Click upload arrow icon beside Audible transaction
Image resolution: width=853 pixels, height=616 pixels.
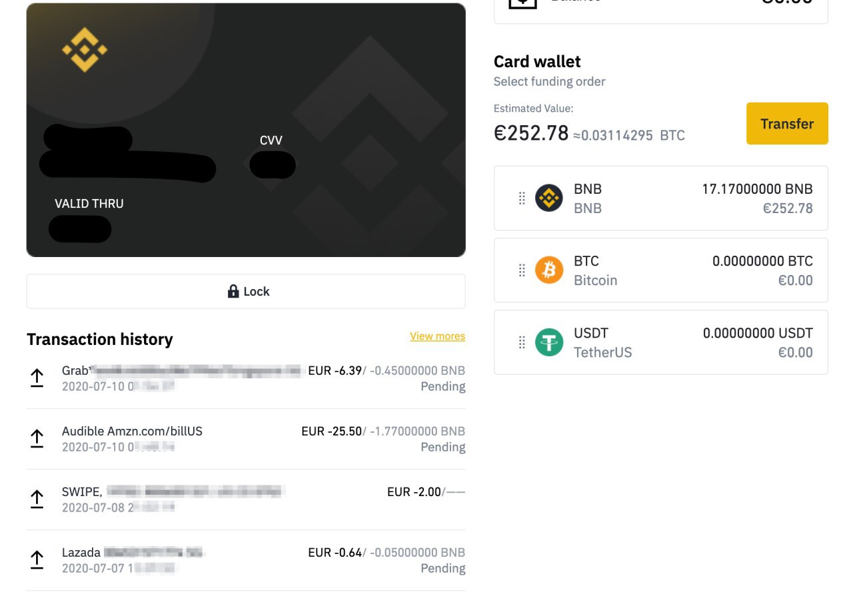37,438
